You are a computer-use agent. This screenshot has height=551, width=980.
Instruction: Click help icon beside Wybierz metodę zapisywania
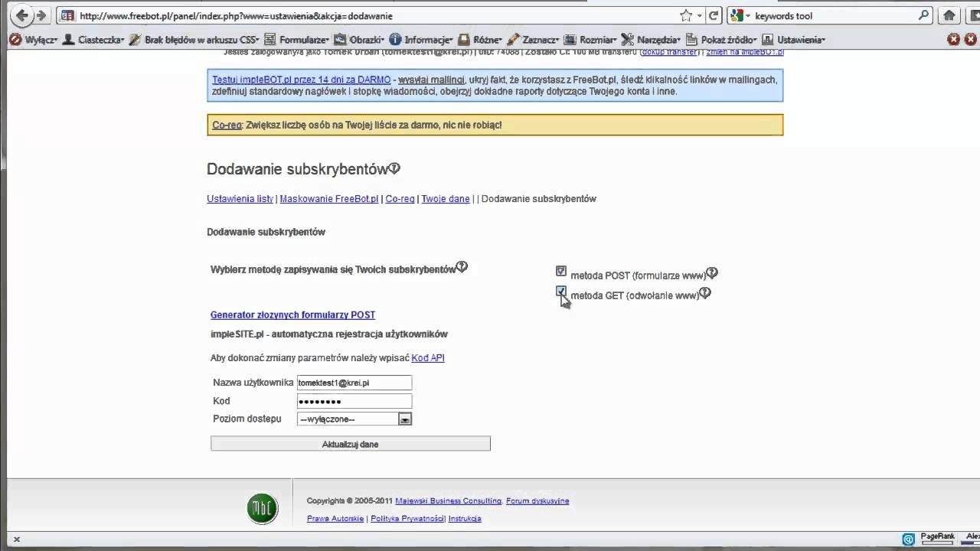point(462,267)
